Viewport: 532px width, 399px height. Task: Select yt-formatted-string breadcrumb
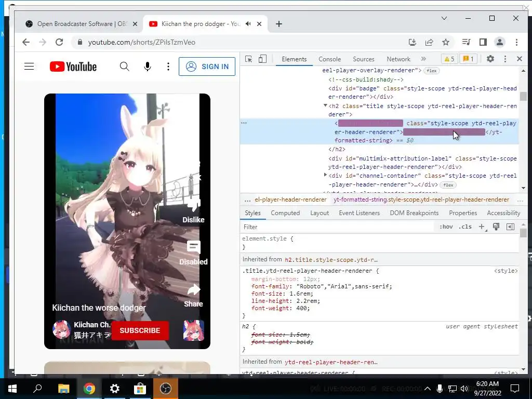pyautogui.click(x=421, y=199)
